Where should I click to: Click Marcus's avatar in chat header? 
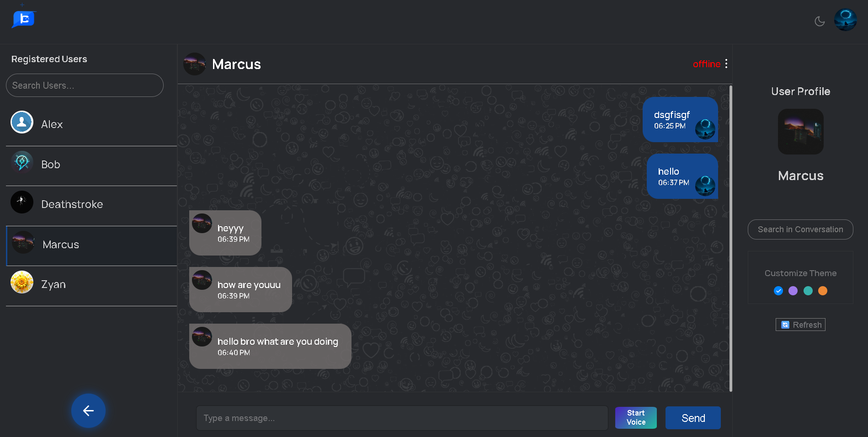[x=195, y=64]
